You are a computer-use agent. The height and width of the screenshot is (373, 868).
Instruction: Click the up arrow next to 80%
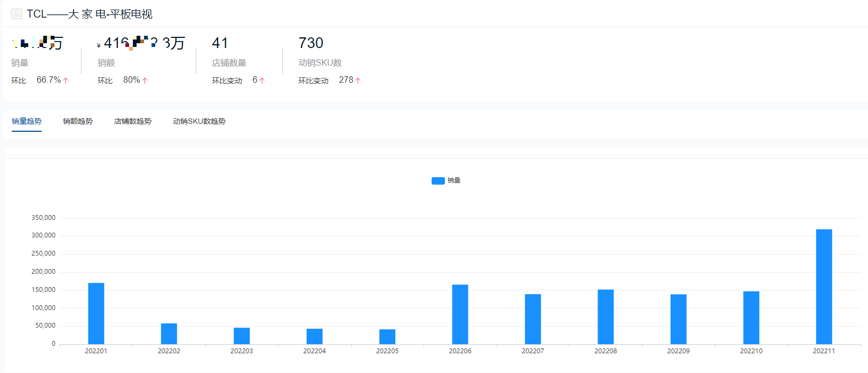[x=145, y=81]
